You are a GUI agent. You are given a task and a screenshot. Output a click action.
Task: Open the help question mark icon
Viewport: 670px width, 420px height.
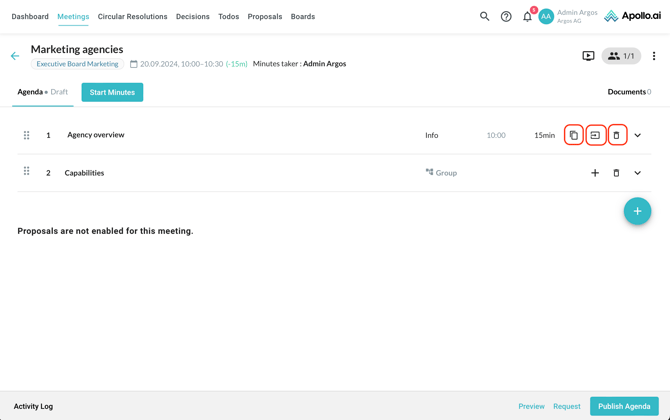pos(506,16)
